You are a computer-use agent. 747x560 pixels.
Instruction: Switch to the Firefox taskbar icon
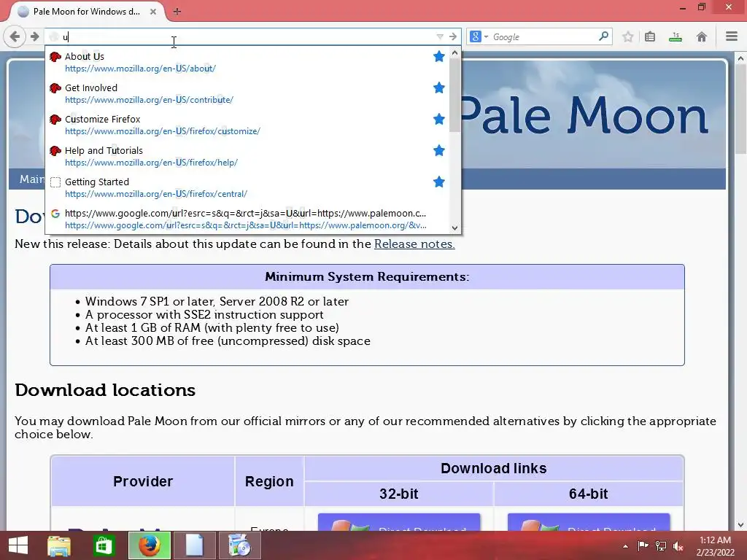tap(150, 545)
